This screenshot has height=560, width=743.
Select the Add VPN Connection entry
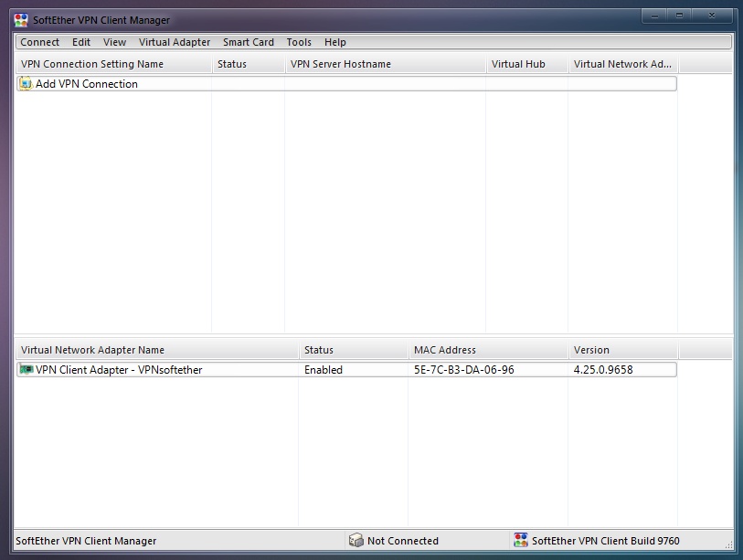click(346, 84)
